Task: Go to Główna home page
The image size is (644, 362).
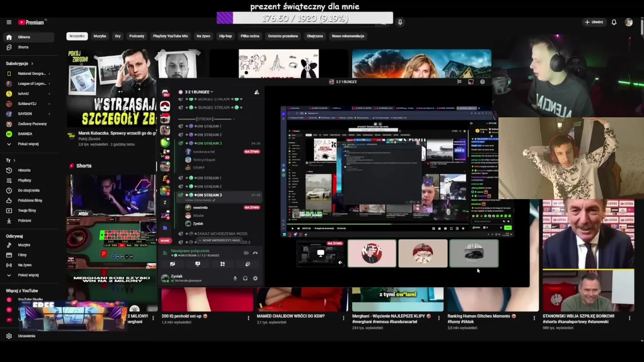Action: 28,37
